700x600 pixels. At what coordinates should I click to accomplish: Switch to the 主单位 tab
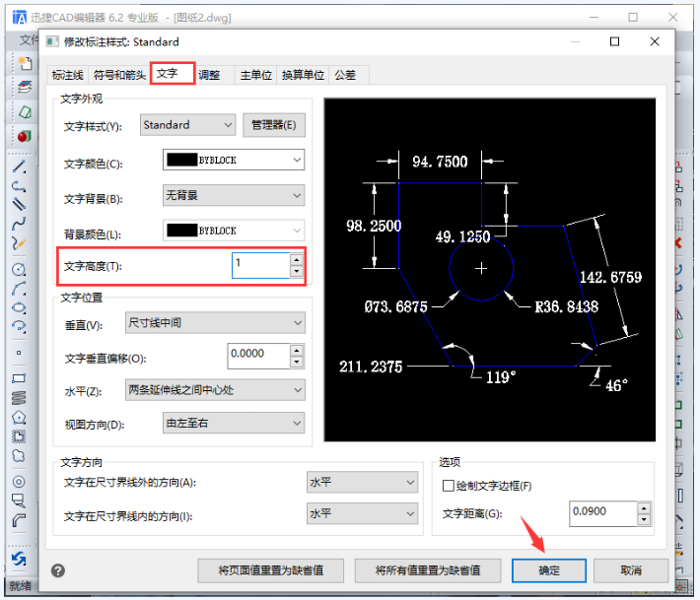[x=255, y=75]
